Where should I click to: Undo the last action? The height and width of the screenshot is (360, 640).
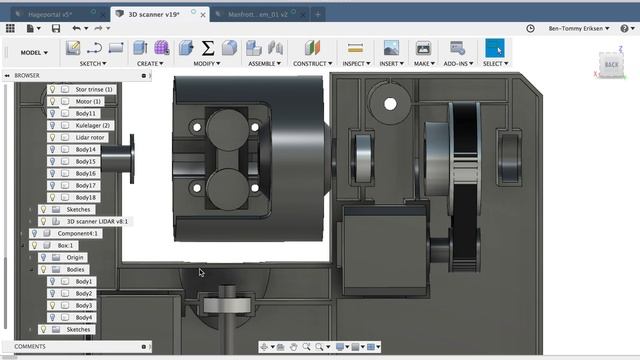pyautogui.click(x=76, y=28)
